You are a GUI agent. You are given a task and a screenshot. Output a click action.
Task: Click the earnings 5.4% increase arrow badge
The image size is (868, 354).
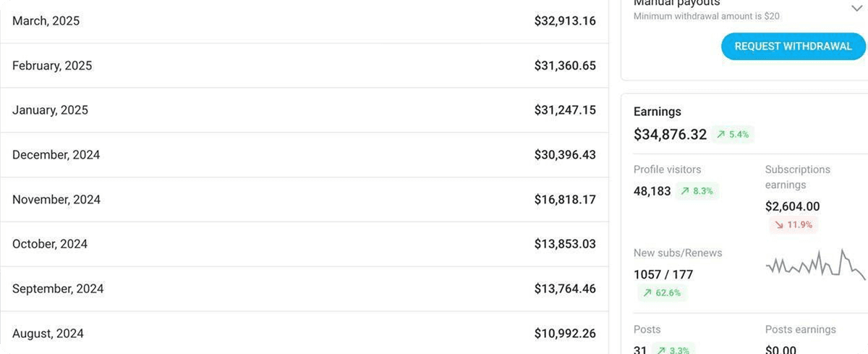(x=733, y=135)
